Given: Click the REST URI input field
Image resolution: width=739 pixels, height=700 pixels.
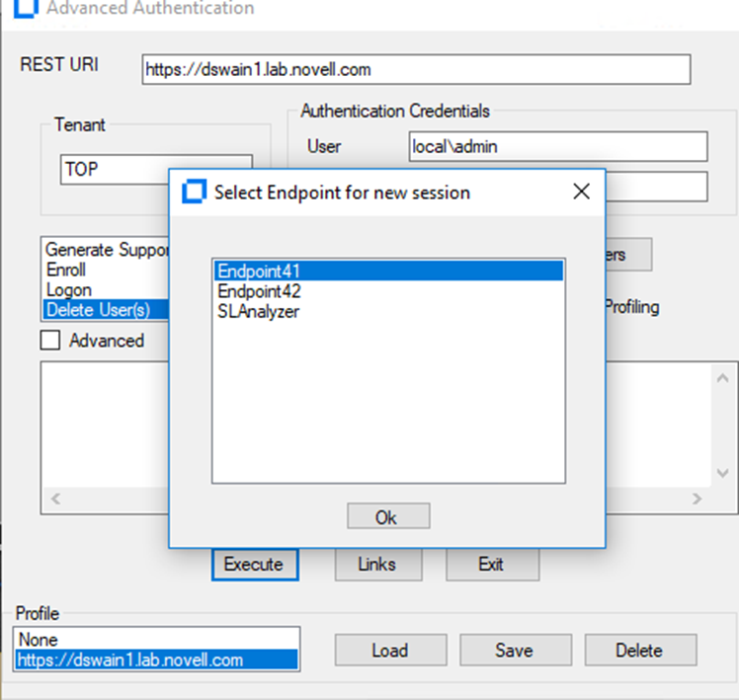Looking at the screenshot, I should pos(416,69).
